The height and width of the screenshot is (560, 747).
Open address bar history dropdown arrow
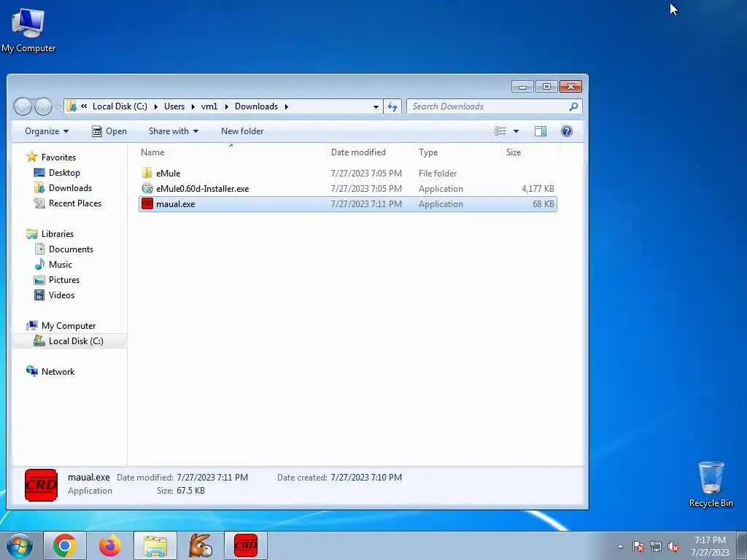(x=376, y=106)
